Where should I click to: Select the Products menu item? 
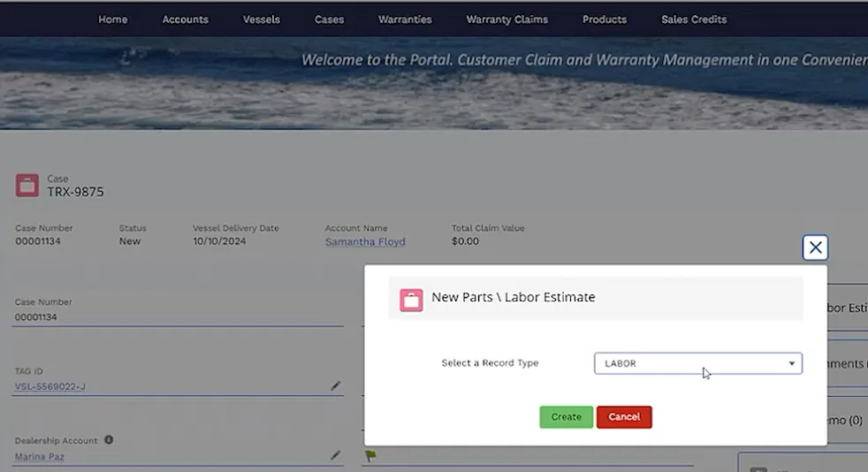tap(605, 19)
